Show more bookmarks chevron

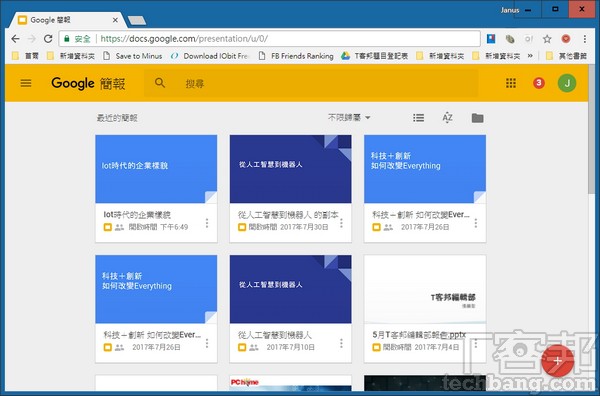click(530, 56)
